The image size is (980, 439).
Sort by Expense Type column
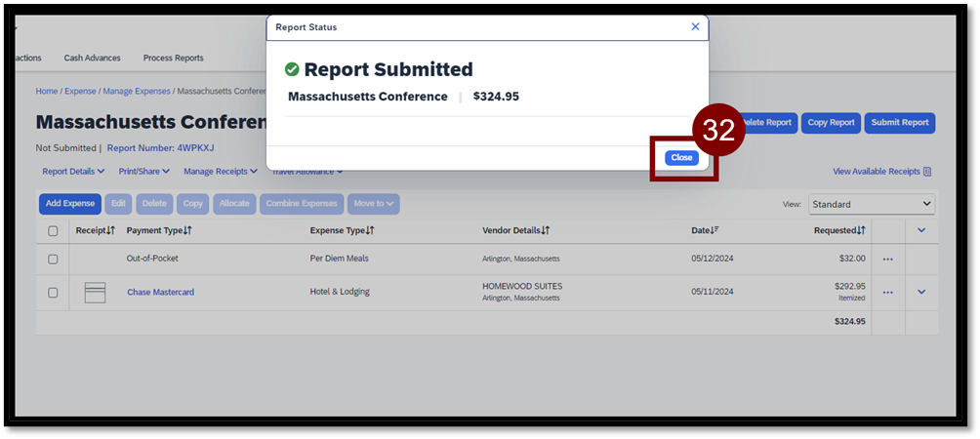coord(342,230)
